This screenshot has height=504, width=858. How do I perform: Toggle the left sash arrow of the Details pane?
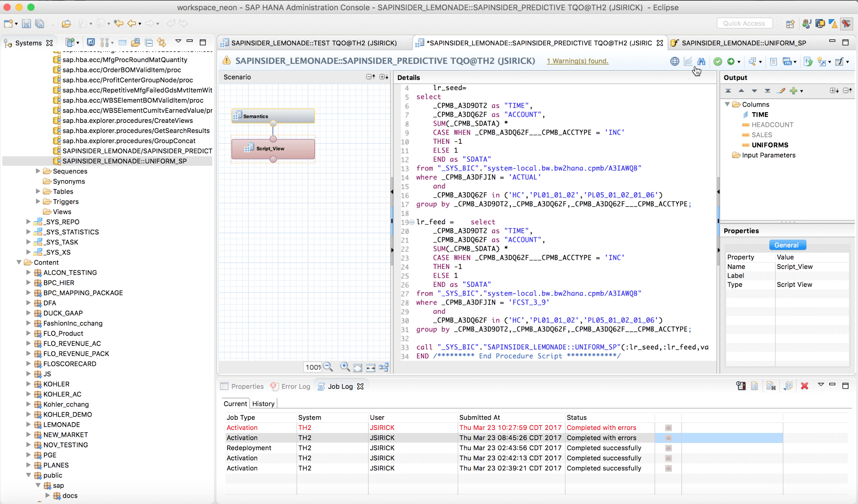(x=392, y=192)
